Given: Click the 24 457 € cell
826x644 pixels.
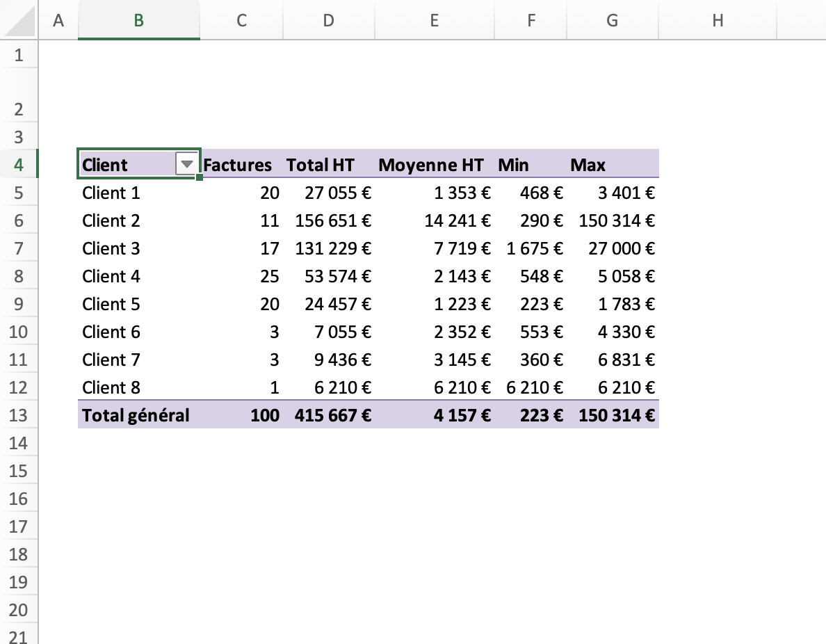Looking at the screenshot, I should [329, 304].
